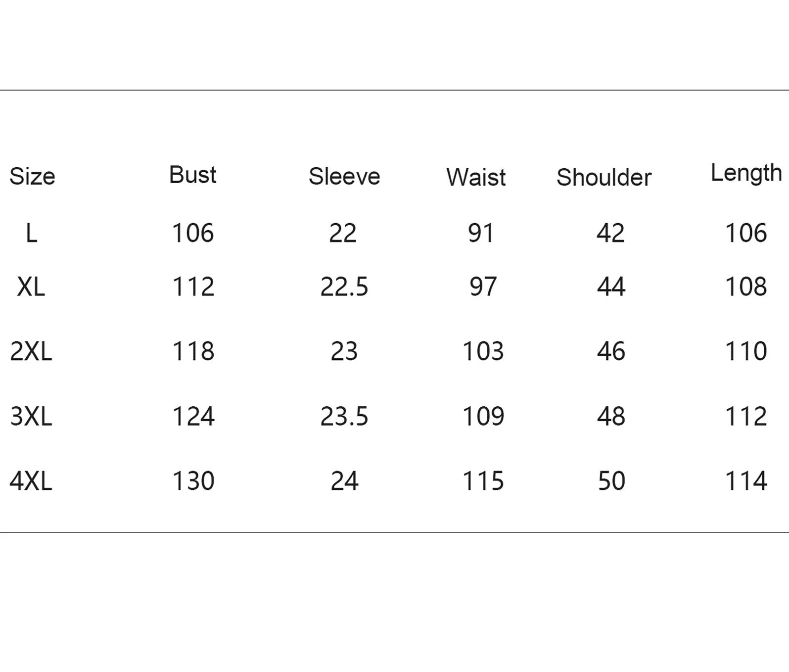Select waist value 91 in L row
Image resolution: width=789 pixels, height=672 pixels.
pos(481,233)
